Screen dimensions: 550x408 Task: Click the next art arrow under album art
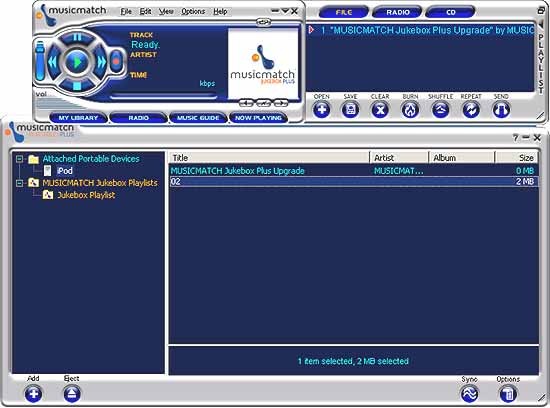tap(281, 103)
